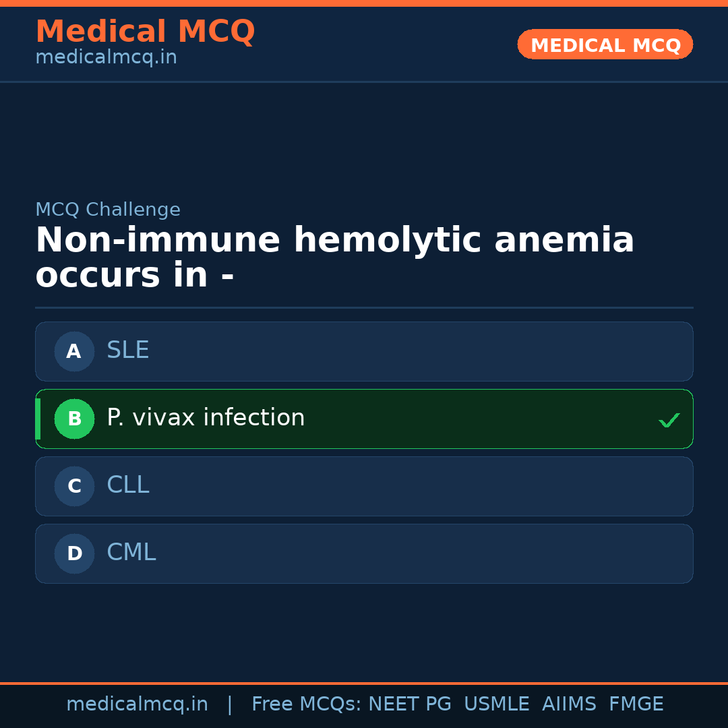
Task: Click the orange MEDICAL MCQ badge
Action: coord(605,44)
